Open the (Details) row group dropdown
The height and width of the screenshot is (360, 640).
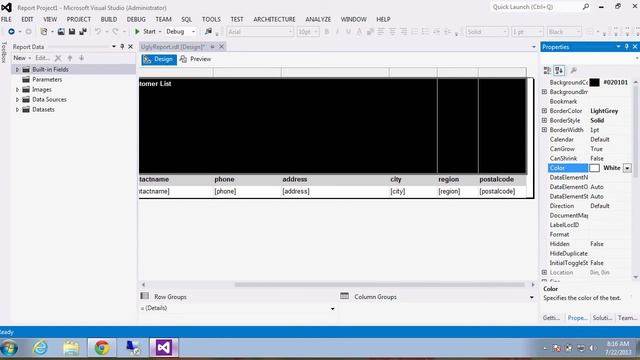332,309
